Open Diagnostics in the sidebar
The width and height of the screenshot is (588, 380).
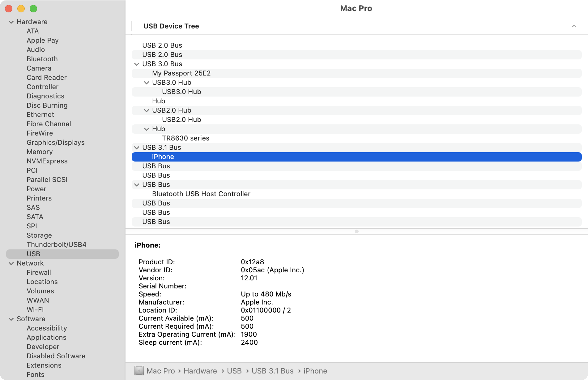tap(45, 96)
